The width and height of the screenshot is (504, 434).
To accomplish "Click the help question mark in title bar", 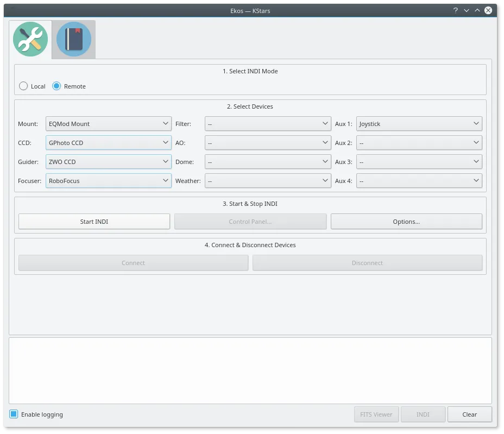I will [456, 10].
